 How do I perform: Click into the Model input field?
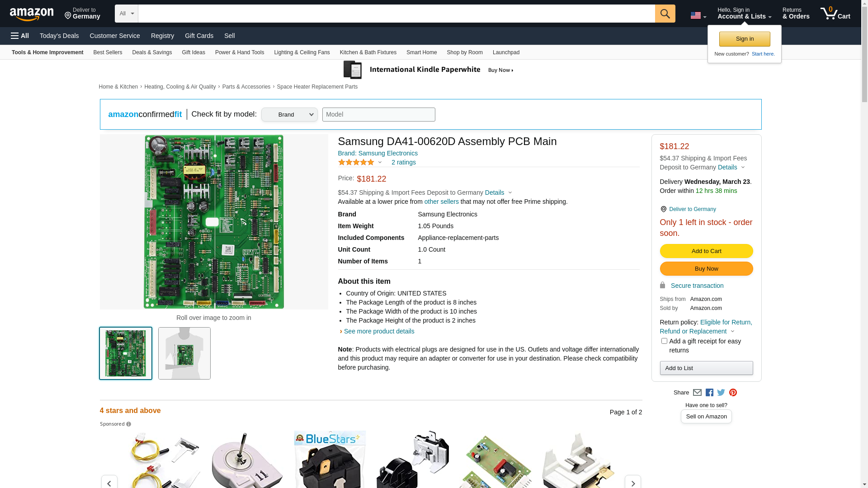tap(378, 115)
